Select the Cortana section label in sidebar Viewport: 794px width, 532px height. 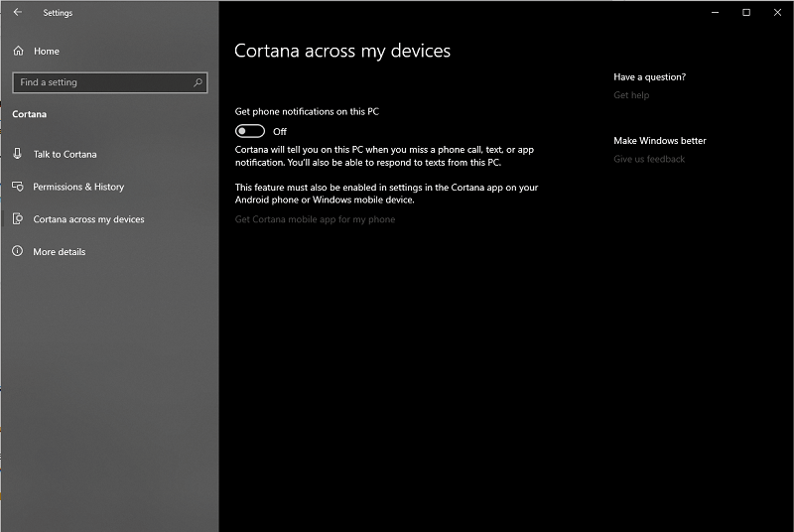(30, 114)
